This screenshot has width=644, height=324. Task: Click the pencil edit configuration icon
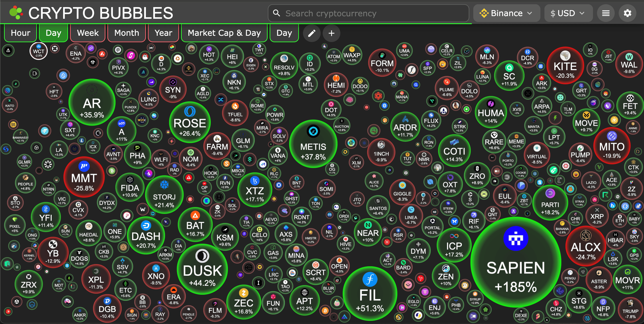tap(311, 33)
